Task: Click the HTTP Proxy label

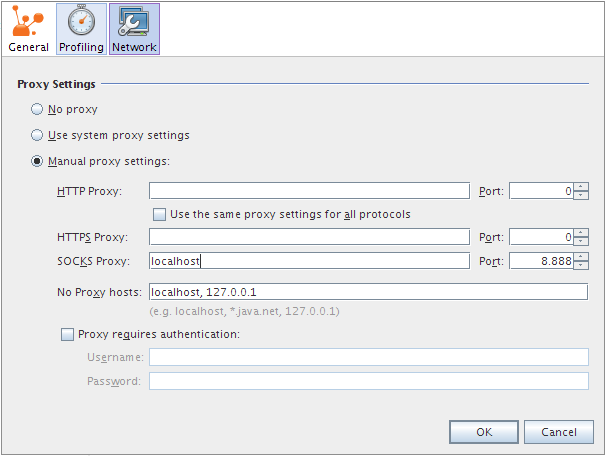Action: click(89, 191)
